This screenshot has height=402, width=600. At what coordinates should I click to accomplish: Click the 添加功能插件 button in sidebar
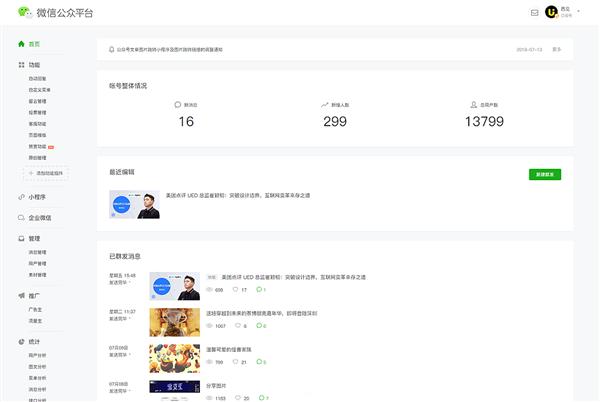pos(46,173)
